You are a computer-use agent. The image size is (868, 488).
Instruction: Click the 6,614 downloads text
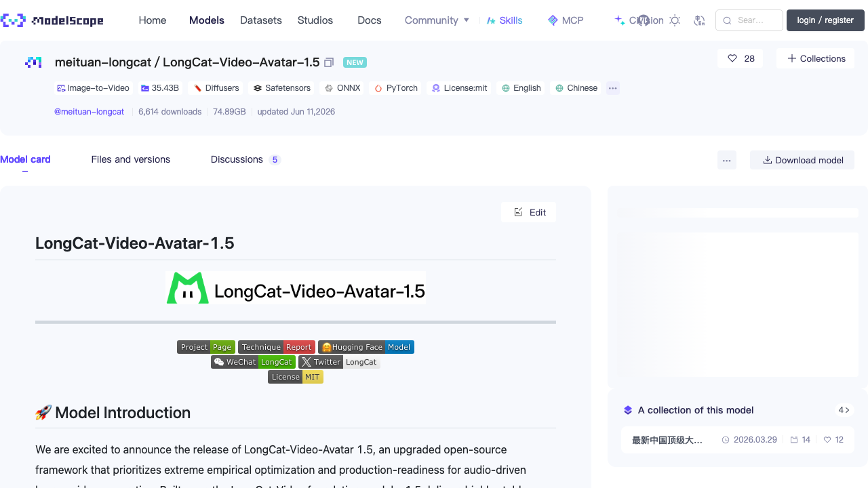coord(170,112)
